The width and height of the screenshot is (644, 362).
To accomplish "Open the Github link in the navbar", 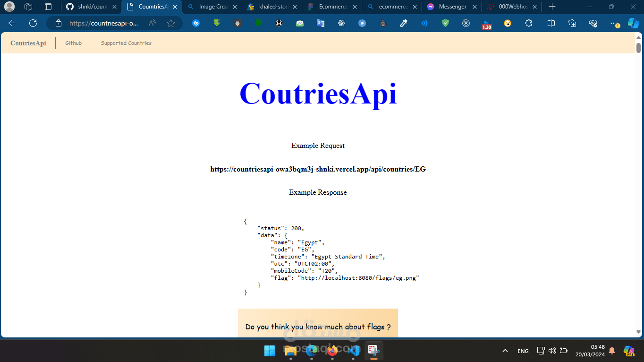I will point(73,43).
